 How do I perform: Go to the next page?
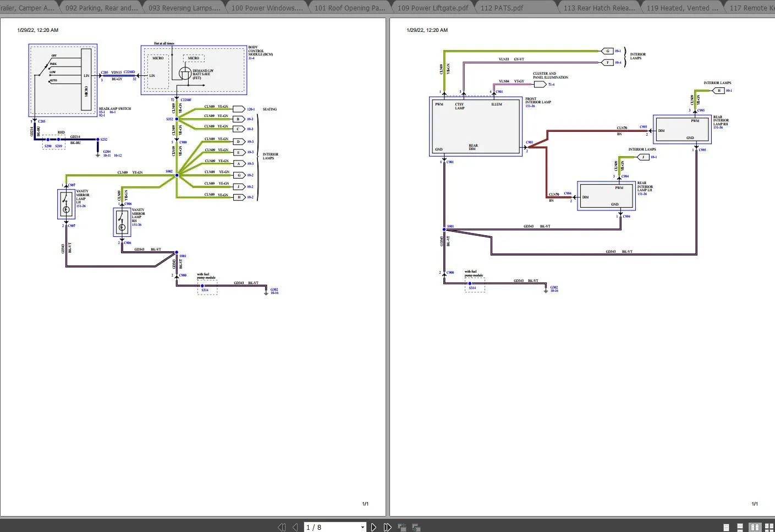tap(373, 527)
